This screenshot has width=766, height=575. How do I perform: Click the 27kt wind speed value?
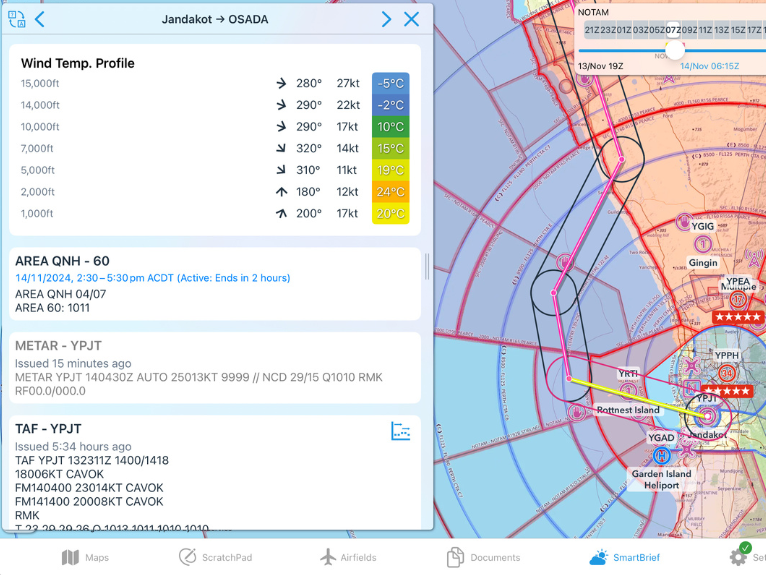click(348, 83)
